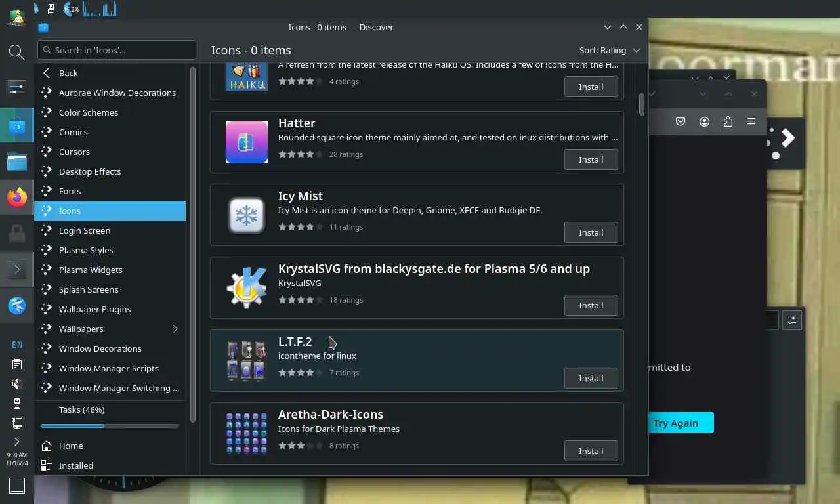Open the application launcher at panel top
The width and height of the screenshot is (840, 504).
17,17
